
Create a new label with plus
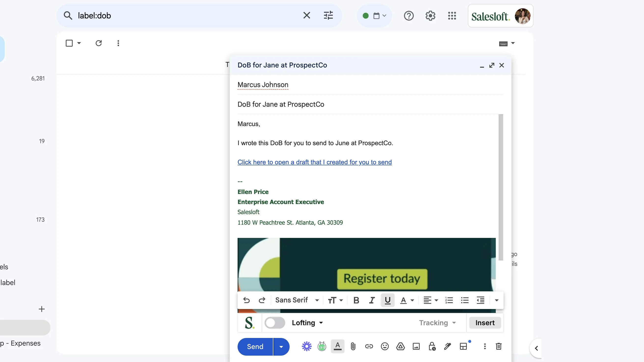click(42, 309)
